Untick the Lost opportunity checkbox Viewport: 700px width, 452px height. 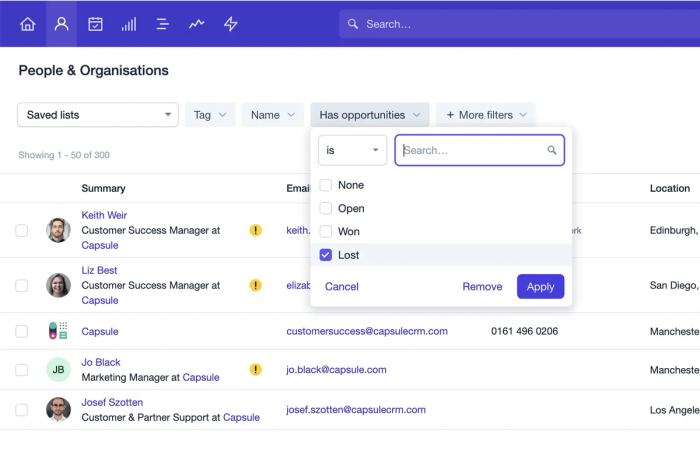tap(325, 255)
